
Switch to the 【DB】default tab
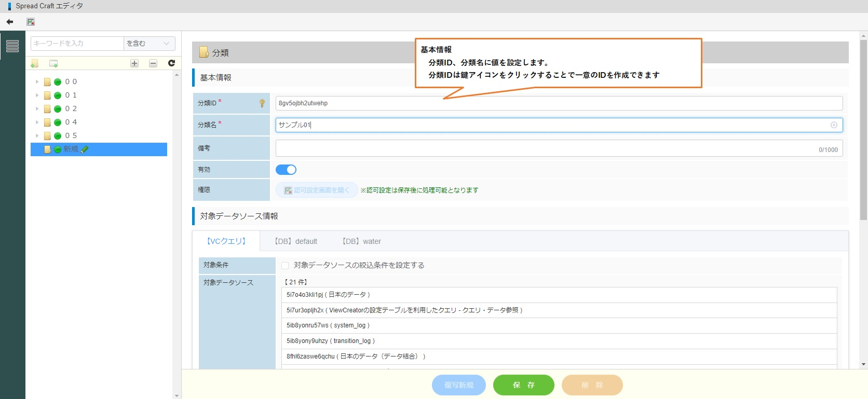coord(295,241)
